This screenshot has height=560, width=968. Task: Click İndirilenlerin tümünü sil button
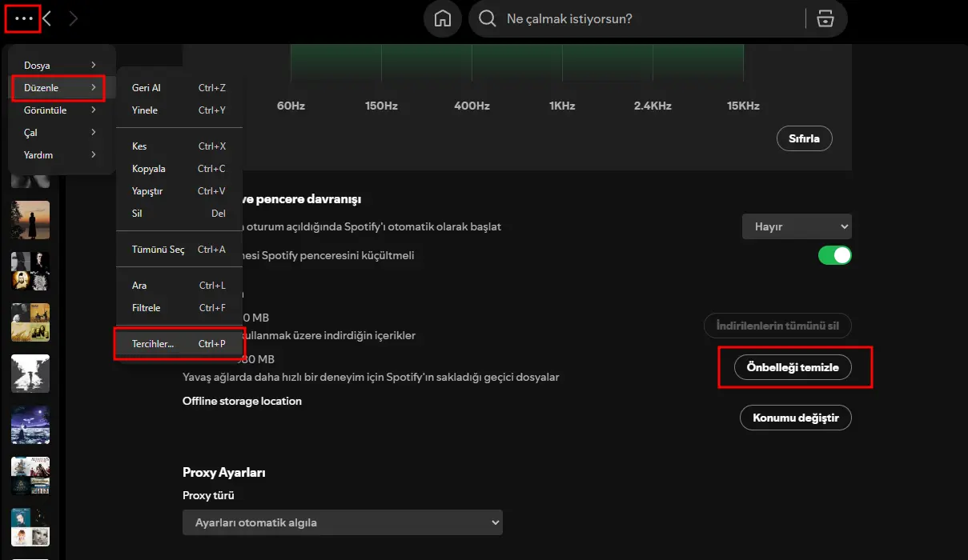point(777,326)
